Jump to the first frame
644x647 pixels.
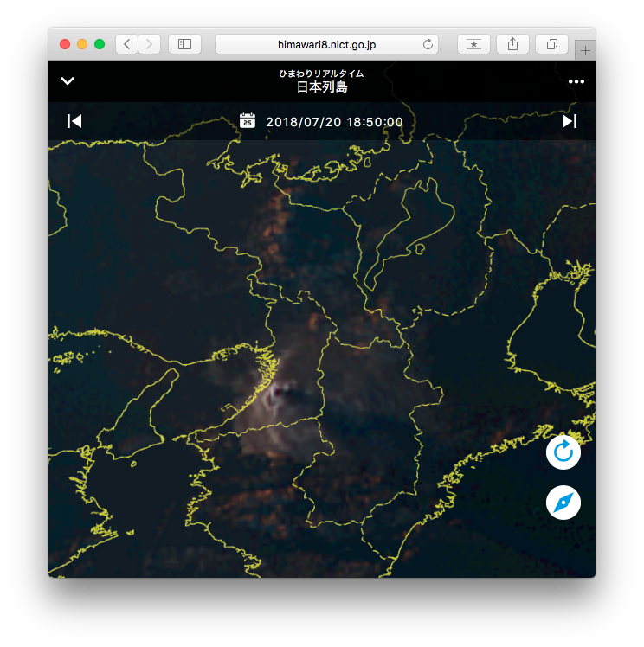click(x=74, y=121)
